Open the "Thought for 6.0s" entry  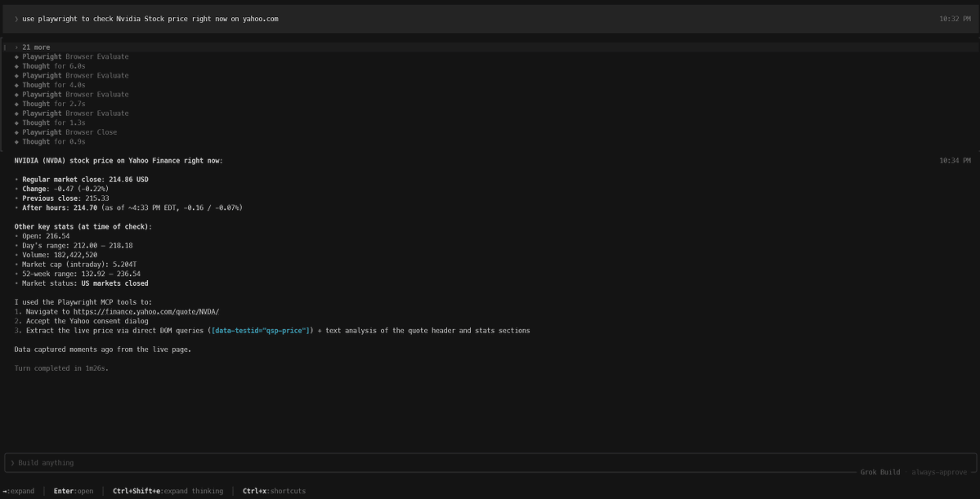(54, 66)
